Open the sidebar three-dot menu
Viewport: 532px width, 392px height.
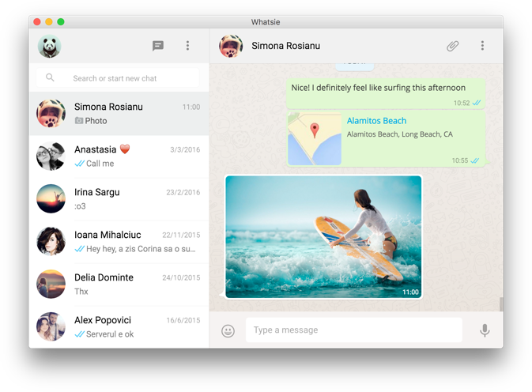tap(187, 46)
